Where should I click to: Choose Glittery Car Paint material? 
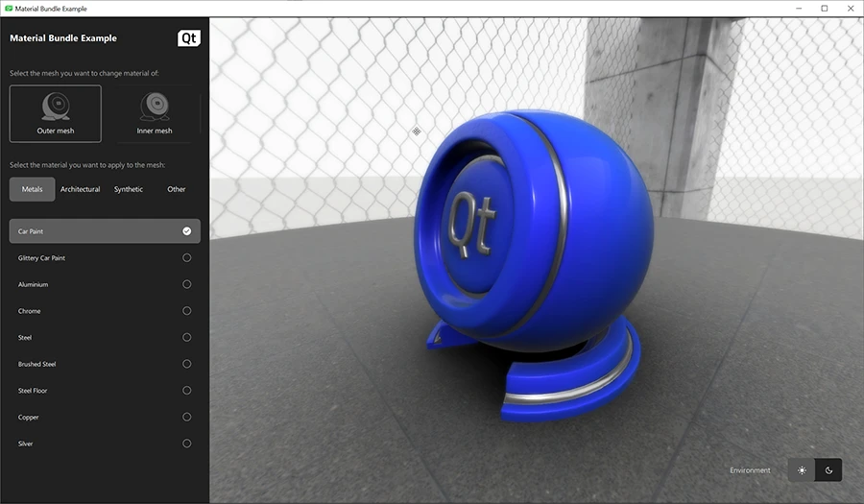tap(105, 258)
